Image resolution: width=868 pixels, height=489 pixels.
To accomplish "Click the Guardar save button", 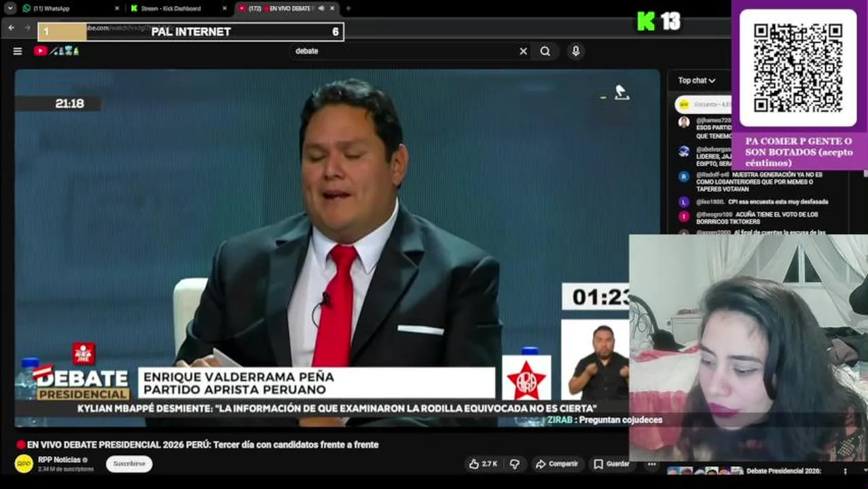I will 611,464.
